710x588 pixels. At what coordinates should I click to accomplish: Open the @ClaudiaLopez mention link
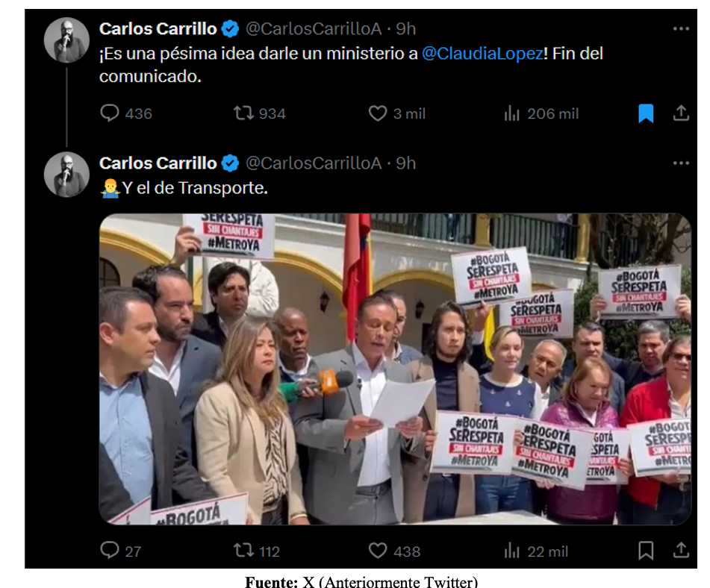click(x=482, y=54)
